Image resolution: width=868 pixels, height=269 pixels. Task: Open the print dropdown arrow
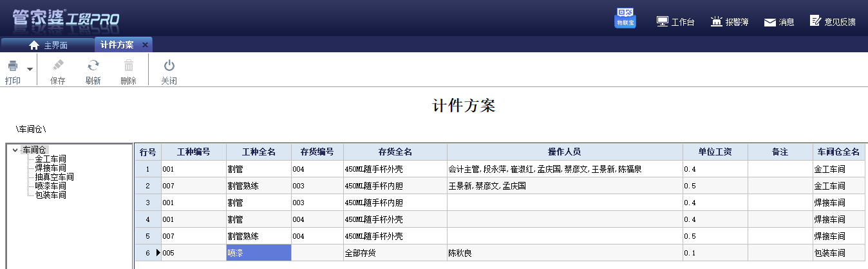pyautogui.click(x=30, y=68)
